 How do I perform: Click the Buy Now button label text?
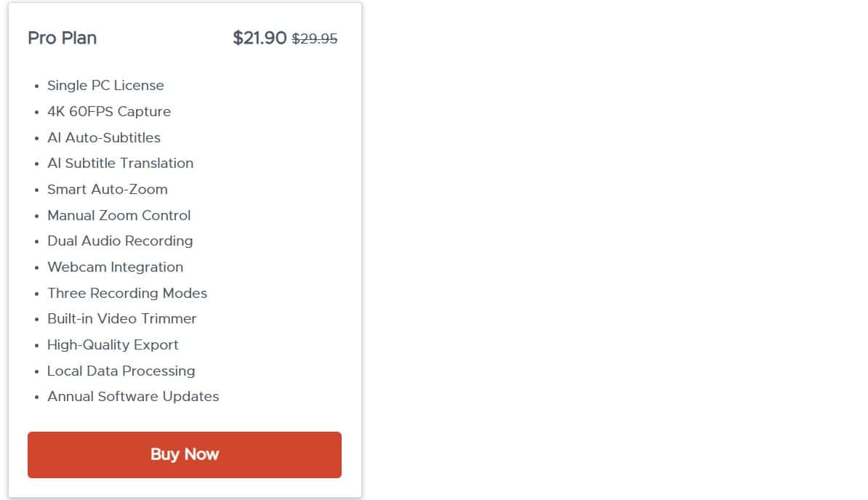(184, 454)
